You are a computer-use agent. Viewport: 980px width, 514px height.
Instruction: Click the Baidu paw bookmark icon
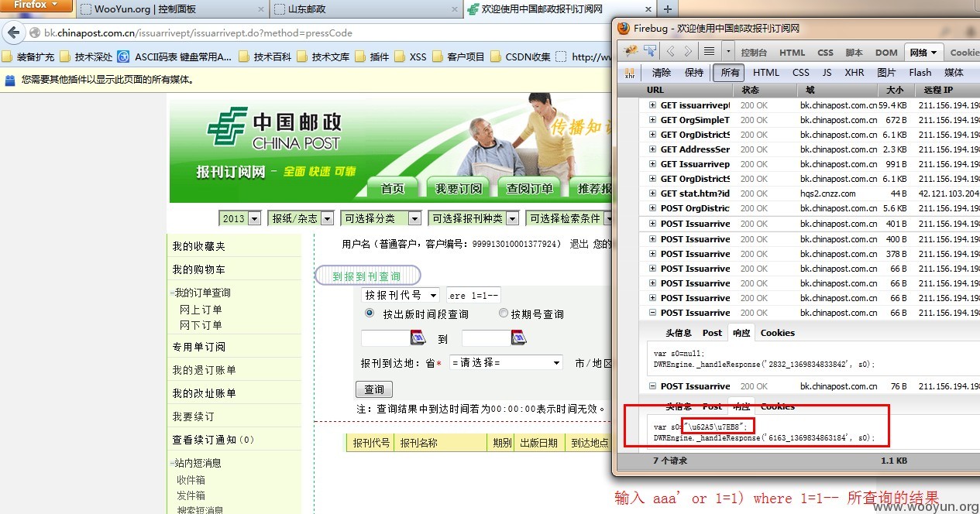123,57
